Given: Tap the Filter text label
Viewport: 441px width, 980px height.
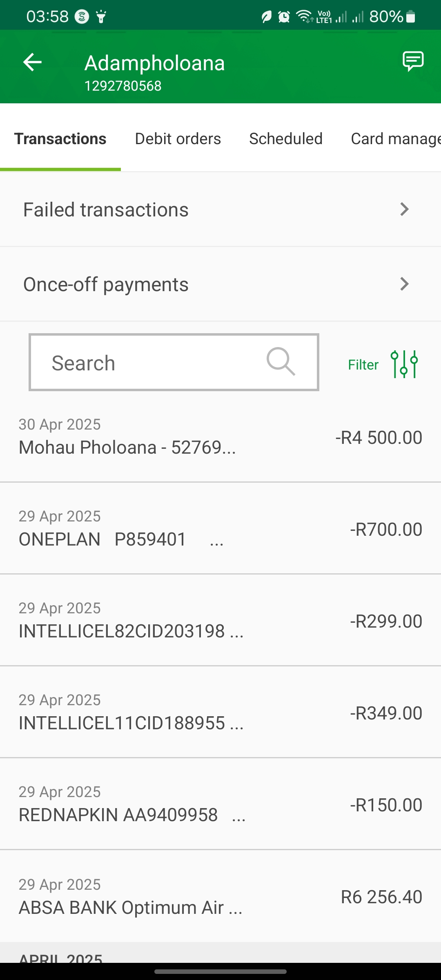Looking at the screenshot, I should [x=363, y=365].
